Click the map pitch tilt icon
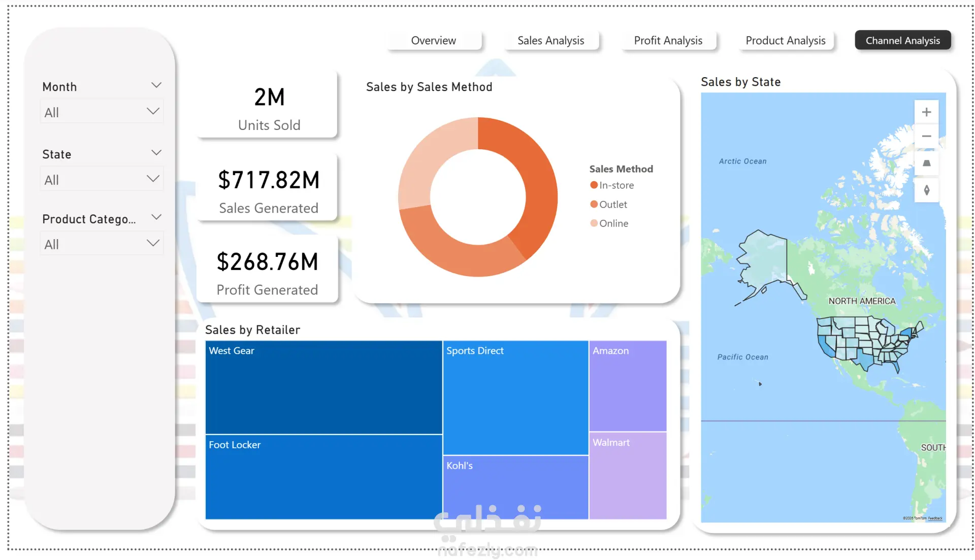Screen dimensions: 975x560 (926, 163)
